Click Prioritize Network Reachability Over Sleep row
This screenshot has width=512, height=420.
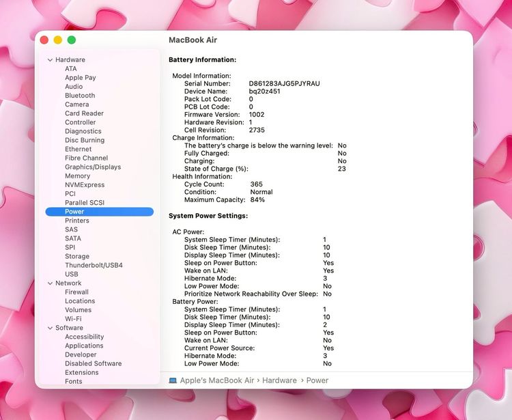(x=258, y=294)
